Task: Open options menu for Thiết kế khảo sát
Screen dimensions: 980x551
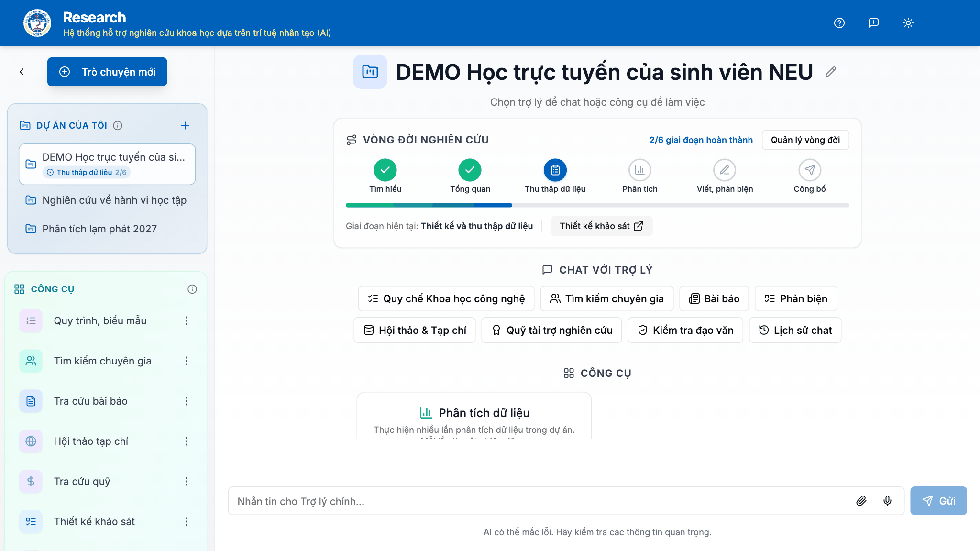Action: pos(187,521)
